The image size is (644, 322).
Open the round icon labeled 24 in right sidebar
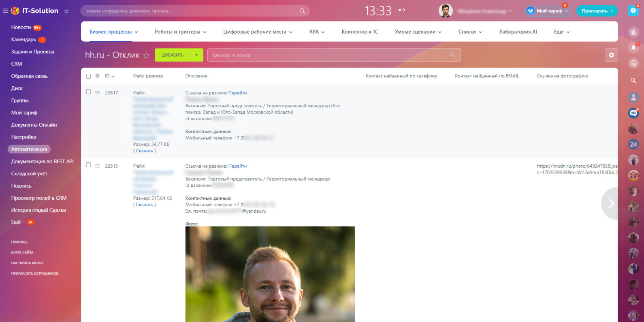tap(633, 144)
